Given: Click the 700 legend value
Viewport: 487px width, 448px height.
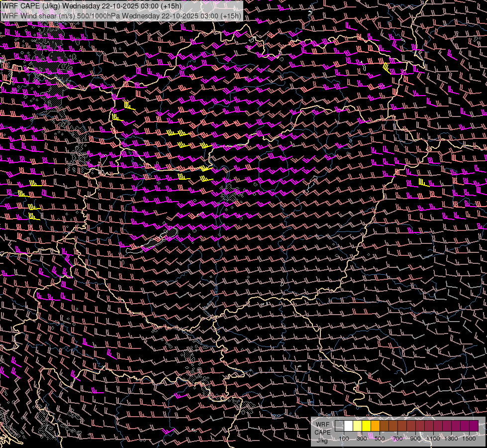Looking at the screenshot, I should [397, 439].
